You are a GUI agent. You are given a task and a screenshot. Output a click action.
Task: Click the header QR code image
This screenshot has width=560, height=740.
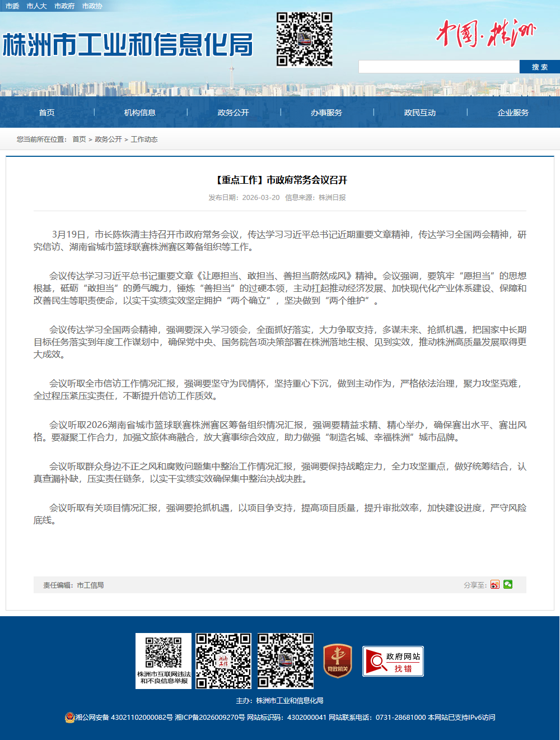pos(304,39)
